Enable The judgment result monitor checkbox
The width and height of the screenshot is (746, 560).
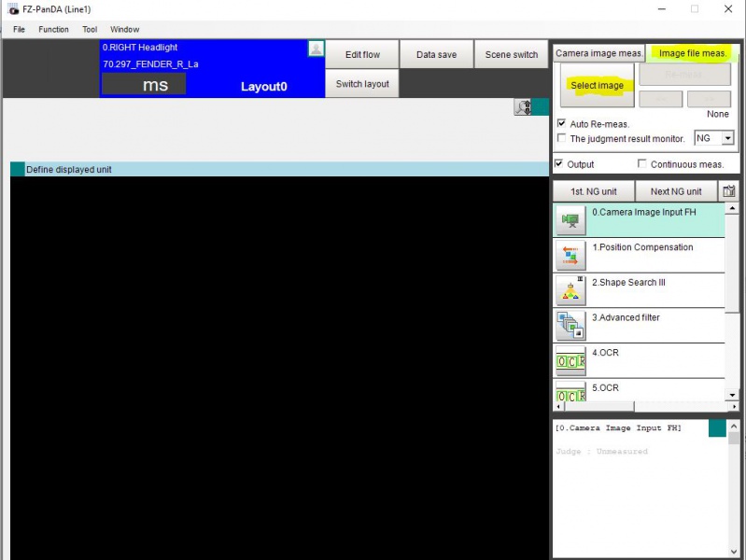pyautogui.click(x=562, y=138)
